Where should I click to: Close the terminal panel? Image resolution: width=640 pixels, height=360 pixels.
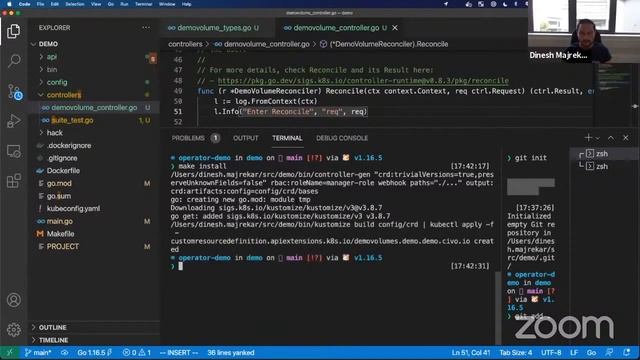tap(625, 138)
